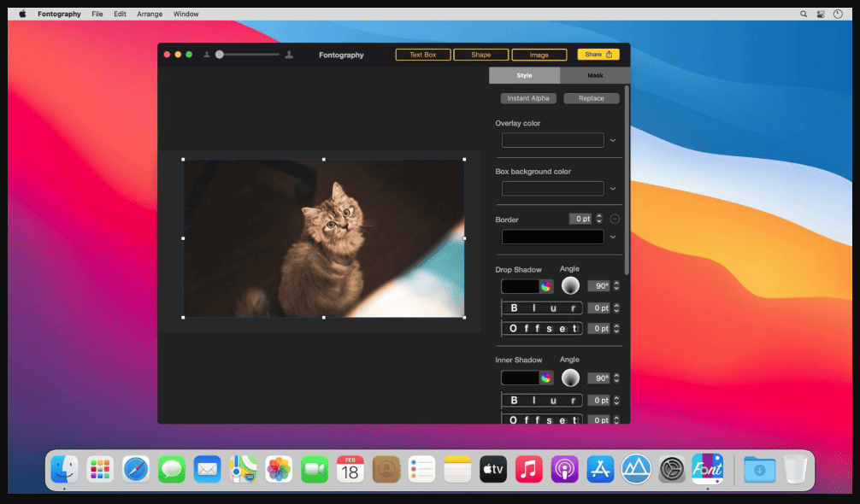Click the Spotlight search icon

[x=804, y=15]
